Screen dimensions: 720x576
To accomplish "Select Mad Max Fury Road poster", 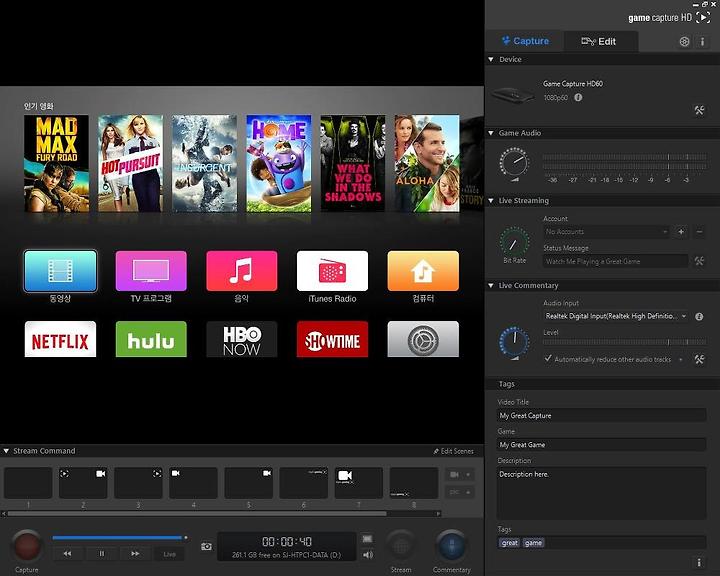I will tap(56, 164).
